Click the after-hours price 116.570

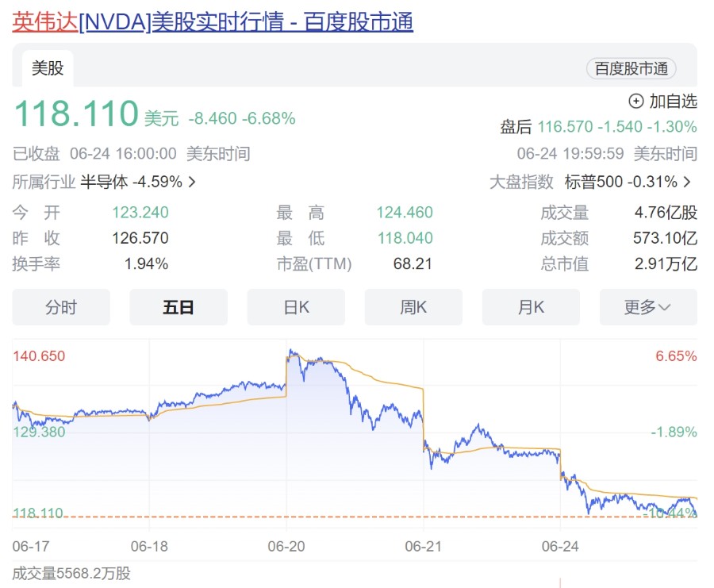pos(565,127)
